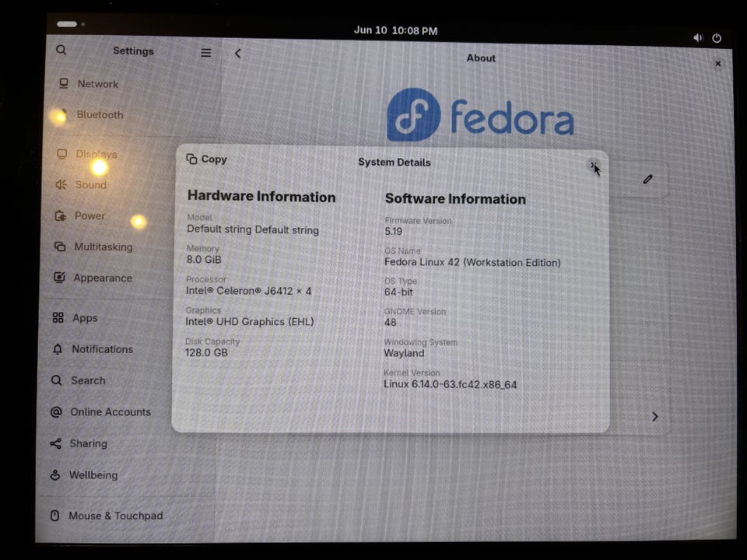Click the About page title
Screen dimensions: 747x560
481,58
